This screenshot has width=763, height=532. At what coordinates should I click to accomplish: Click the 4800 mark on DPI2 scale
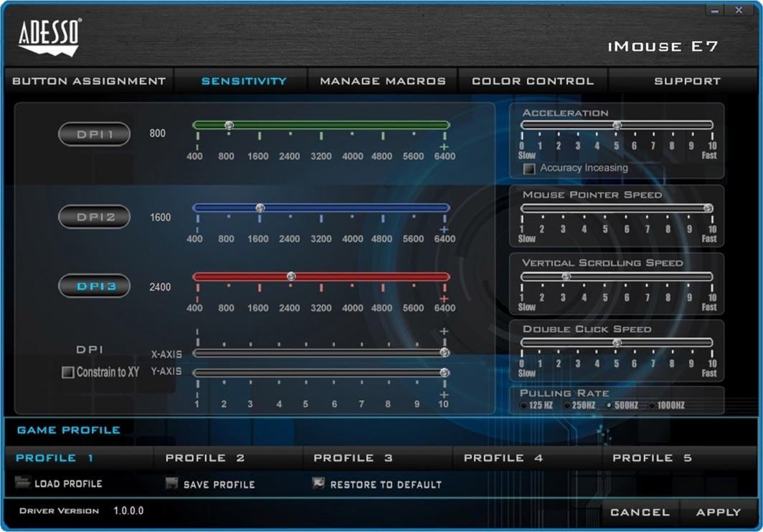tap(381, 239)
